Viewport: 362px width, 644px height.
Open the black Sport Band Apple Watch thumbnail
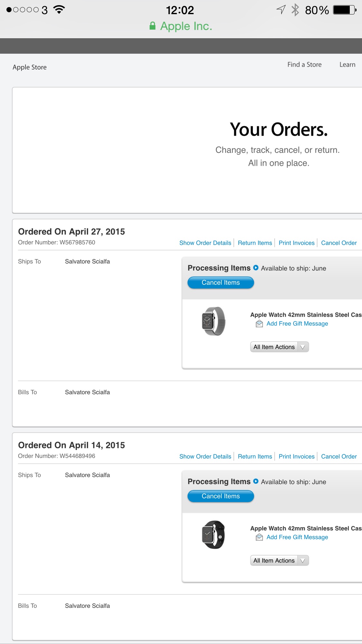tap(213, 535)
